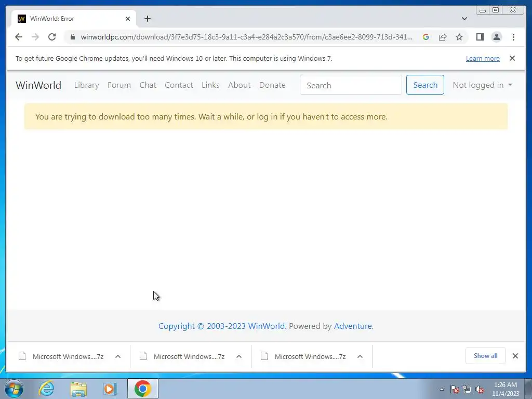Viewport: 532px width, 399px height.
Task: Open the Windows Start menu
Action: (x=14, y=389)
